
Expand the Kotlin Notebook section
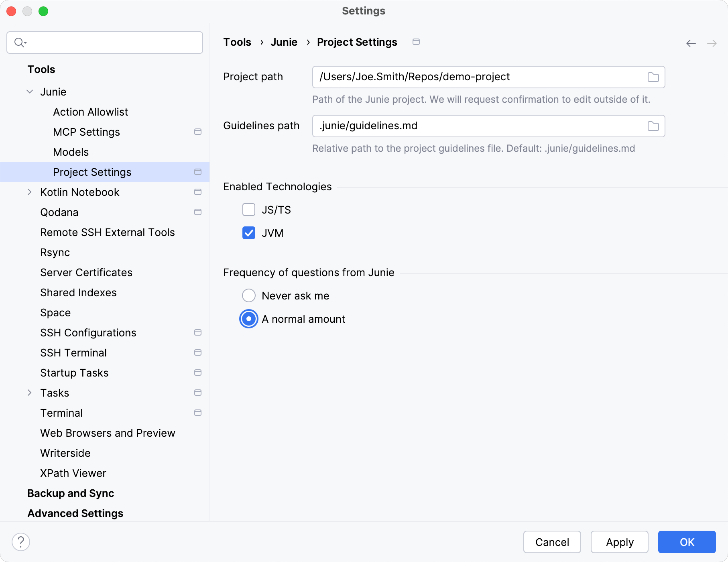point(29,192)
